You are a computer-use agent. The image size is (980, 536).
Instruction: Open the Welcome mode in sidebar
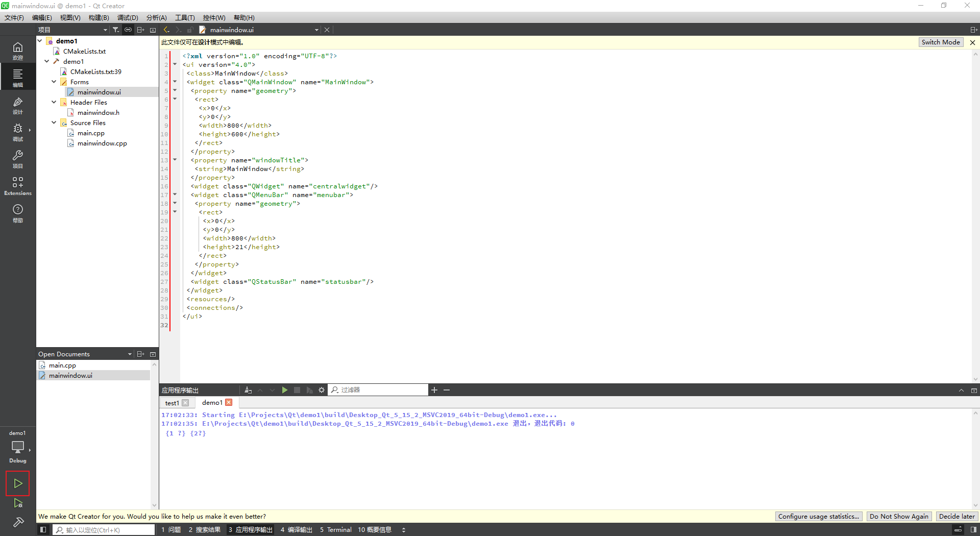pos(18,51)
